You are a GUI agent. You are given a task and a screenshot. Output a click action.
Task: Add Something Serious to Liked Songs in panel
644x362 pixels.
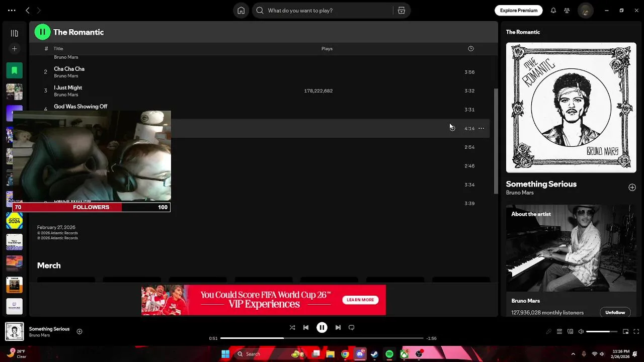point(632,188)
